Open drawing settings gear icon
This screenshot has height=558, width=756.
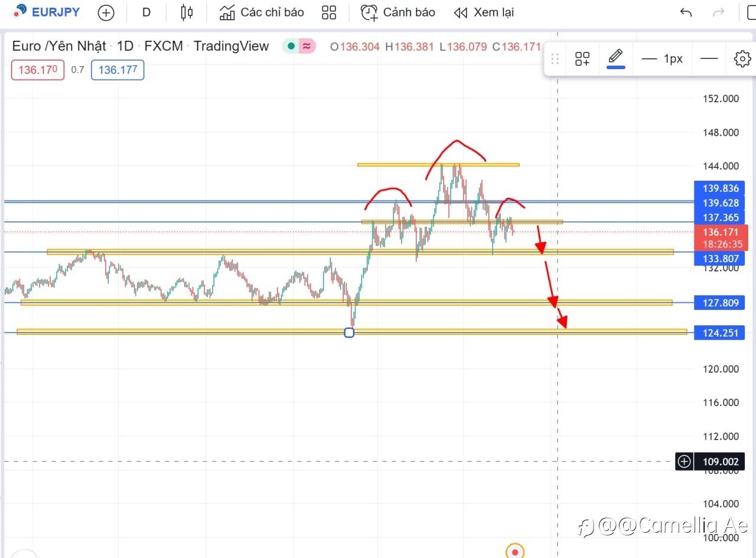[742, 58]
